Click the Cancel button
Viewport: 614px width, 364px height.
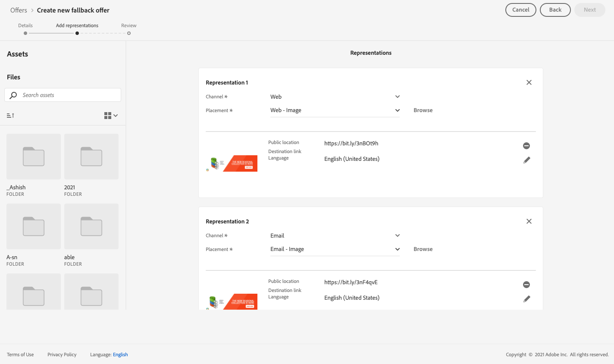click(520, 10)
